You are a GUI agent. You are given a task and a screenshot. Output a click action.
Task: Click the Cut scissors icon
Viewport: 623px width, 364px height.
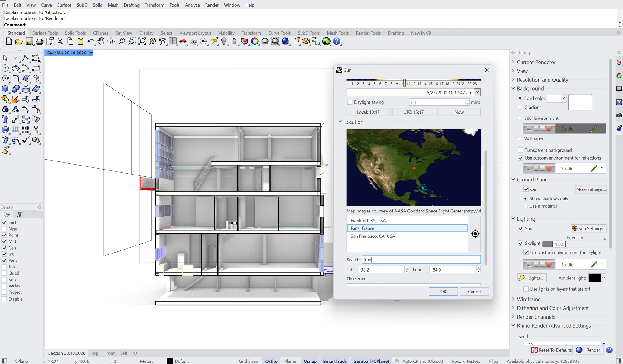point(60,41)
